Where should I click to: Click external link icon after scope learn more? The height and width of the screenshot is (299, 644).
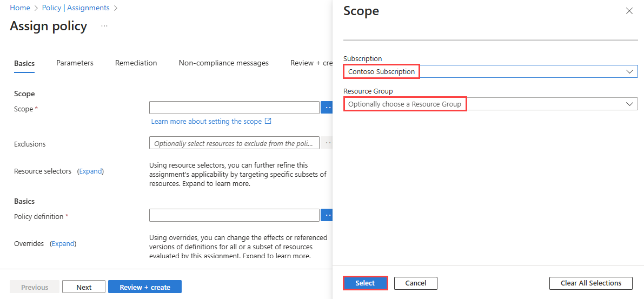[268, 121]
